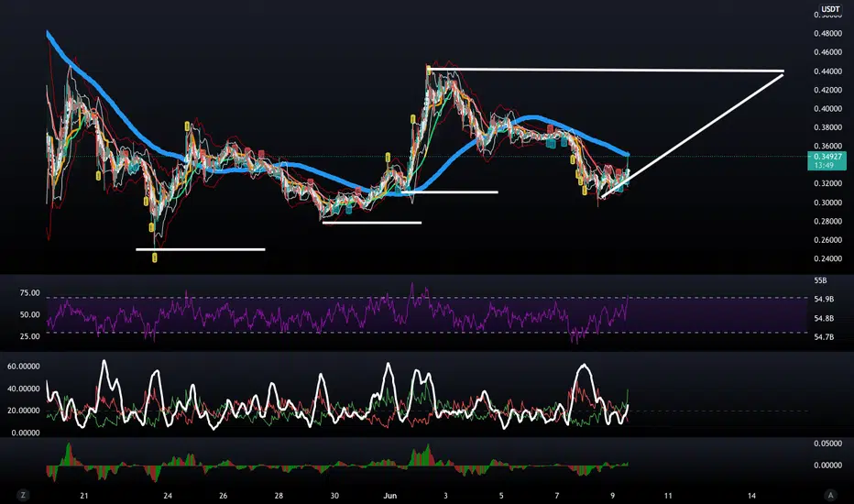Click the 20.00000 ADX scale label
Viewport: 854px width, 504px height.
coord(24,411)
